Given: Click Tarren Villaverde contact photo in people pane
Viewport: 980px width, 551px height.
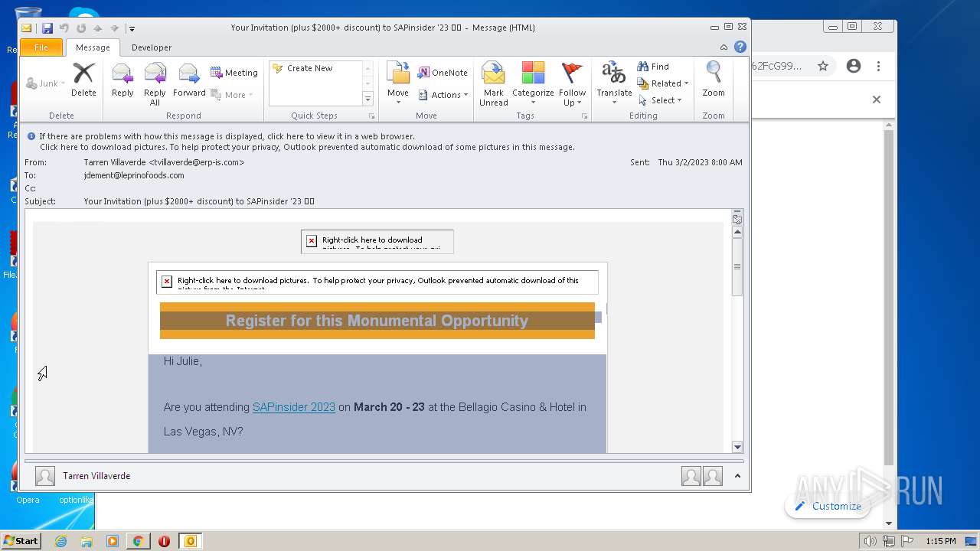Looking at the screenshot, I should (x=45, y=476).
